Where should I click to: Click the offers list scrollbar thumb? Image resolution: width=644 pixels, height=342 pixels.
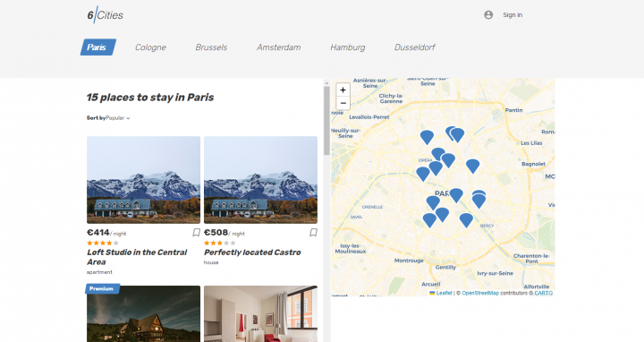pyautogui.click(x=326, y=121)
